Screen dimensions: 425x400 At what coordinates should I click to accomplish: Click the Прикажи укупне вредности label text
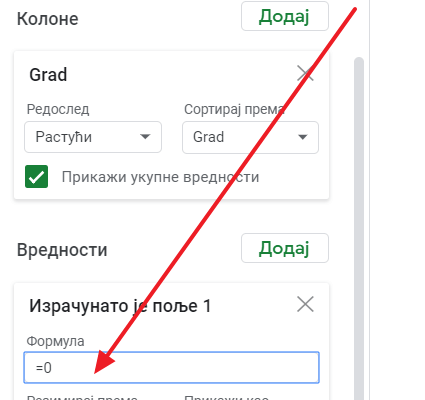click(160, 177)
